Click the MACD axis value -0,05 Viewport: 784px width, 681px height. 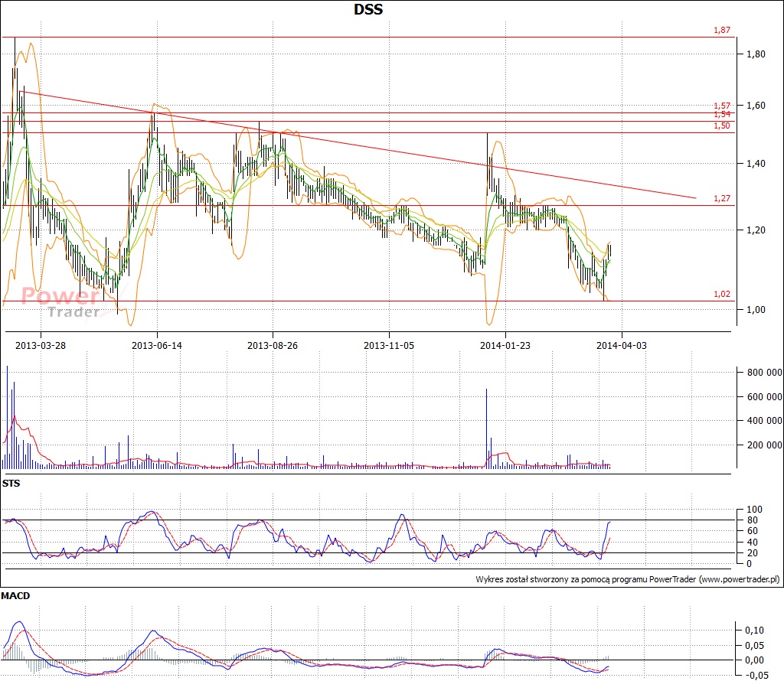pos(756,676)
